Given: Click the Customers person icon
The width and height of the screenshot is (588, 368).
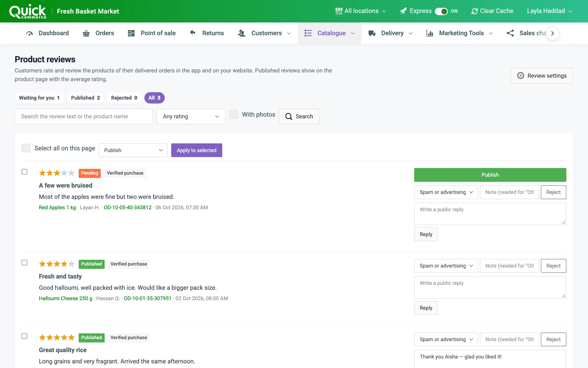Looking at the screenshot, I should [242, 33].
